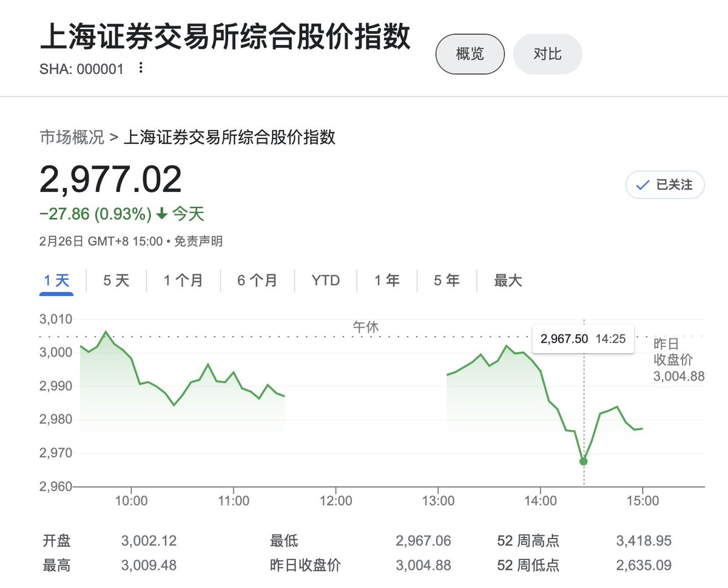Click the 2,990 price axis label
Viewport: 728px width, 588px height.
pyautogui.click(x=56, y=386)
